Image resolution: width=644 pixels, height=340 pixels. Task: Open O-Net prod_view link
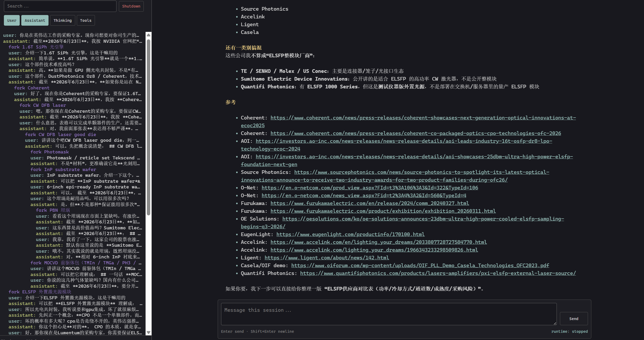(x=370, y=188)
